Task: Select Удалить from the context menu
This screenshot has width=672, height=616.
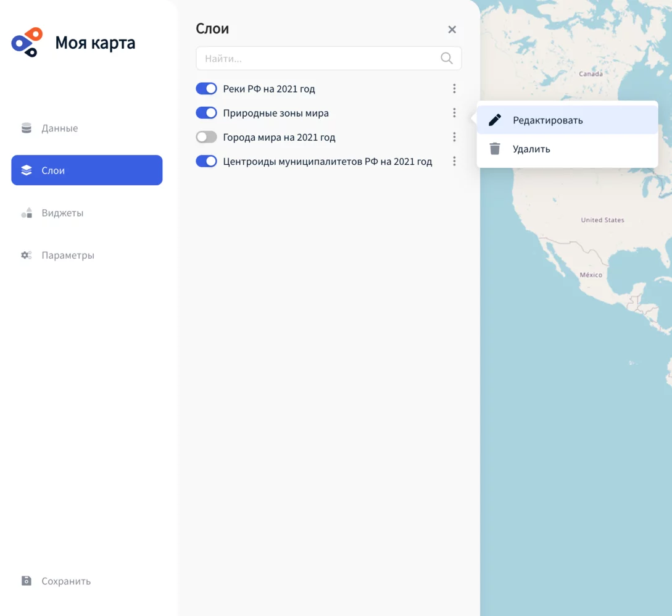Action: click(x=531, y=149)
